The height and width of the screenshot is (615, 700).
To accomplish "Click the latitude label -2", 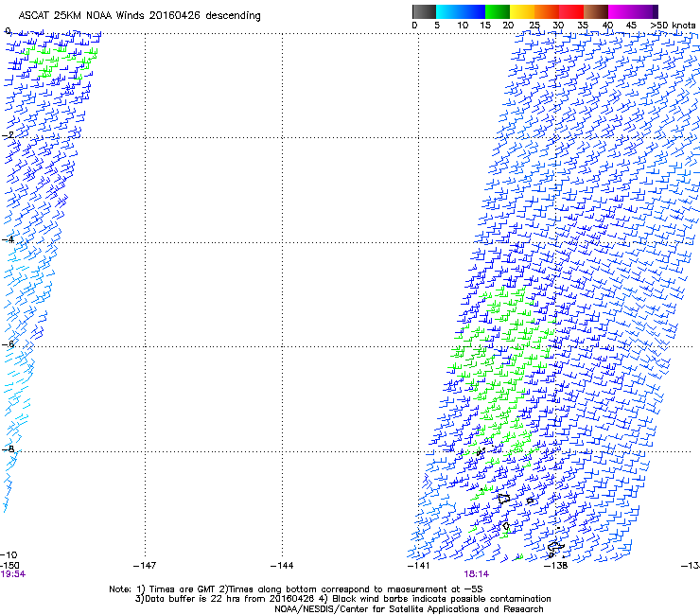I will [x=8, y=135].
